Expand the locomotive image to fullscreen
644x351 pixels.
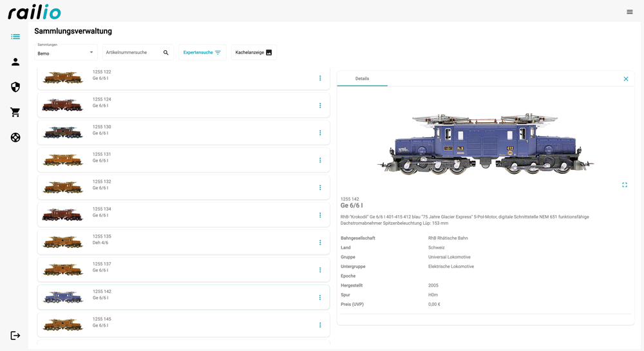click(x=625, y=185)
